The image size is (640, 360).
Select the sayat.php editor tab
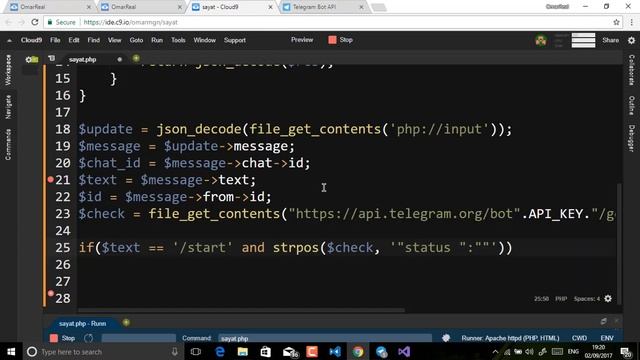click(82, 60)
